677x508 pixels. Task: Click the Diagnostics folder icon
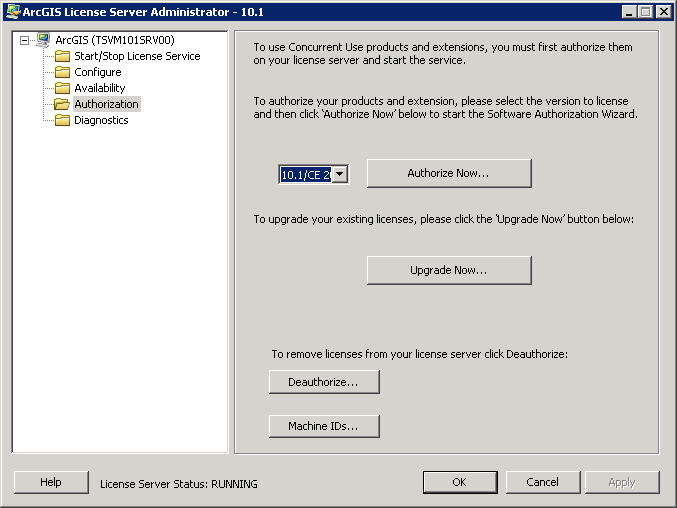click(x=63, y=120)
